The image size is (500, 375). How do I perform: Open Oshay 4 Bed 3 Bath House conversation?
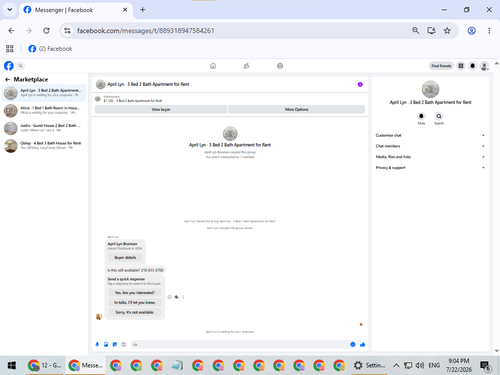(44, 146)
